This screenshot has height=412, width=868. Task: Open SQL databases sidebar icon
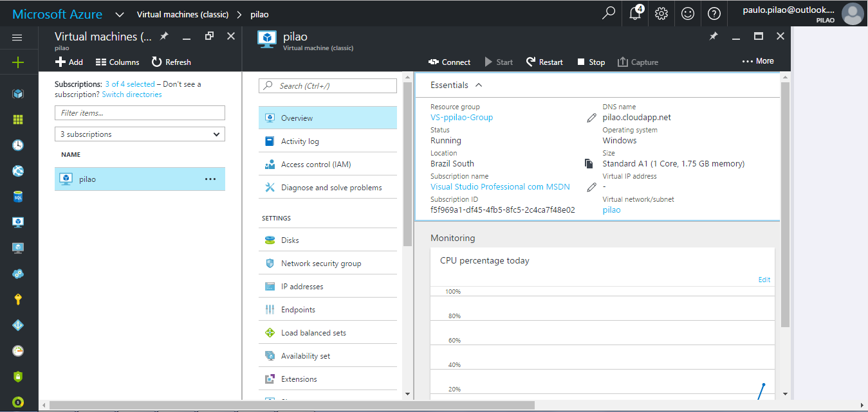tap(18, 197)
